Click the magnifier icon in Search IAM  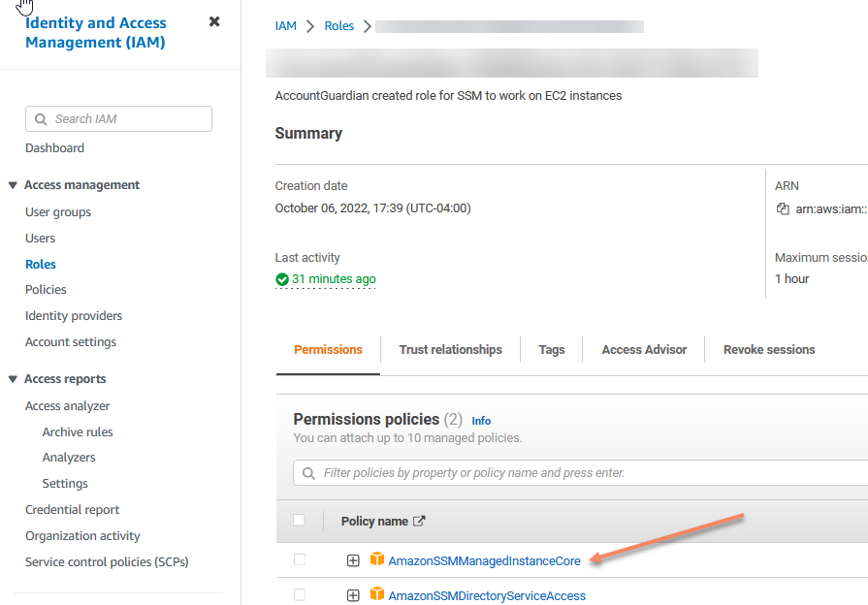41,119
